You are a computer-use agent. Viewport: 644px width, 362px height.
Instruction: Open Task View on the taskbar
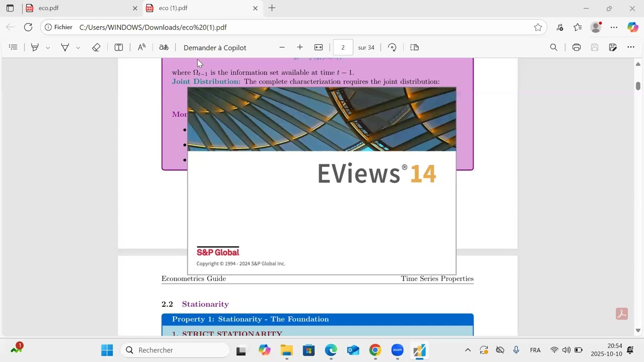coord(241,350)
